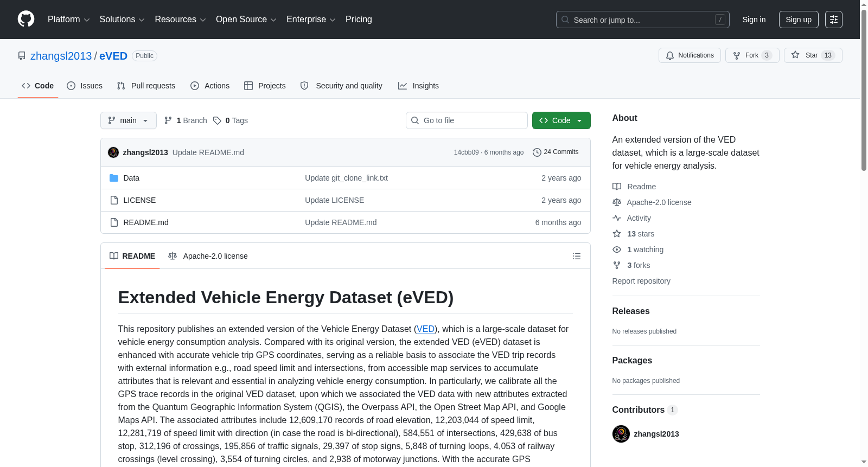The width and height of the screenshot is (868, 467).
Task: Switch to the Apache-2.0 license tab
Action: (x=208, y=256)
